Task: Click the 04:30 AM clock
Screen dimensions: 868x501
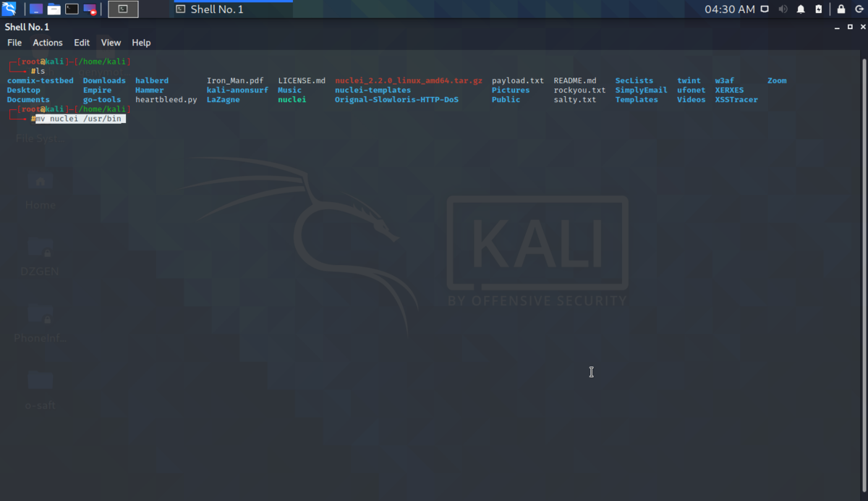Action: click(x=730, y=9)
